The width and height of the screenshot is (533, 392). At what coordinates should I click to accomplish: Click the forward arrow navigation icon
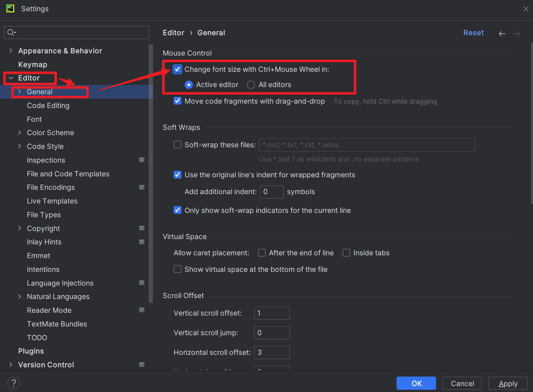point(516,33)
